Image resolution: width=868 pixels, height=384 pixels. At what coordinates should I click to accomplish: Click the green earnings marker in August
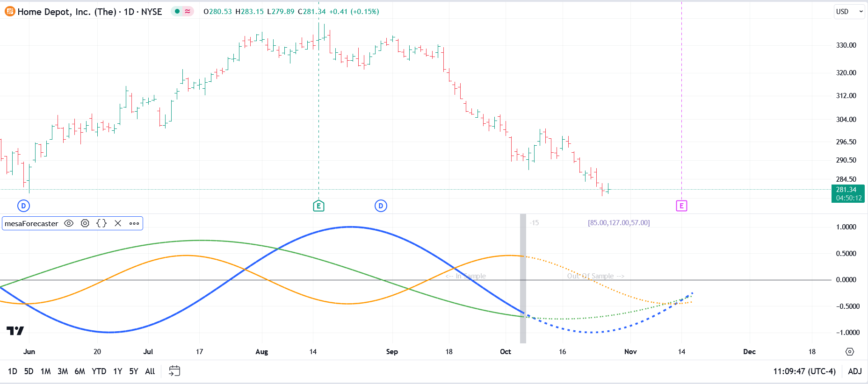pyautogui.click(x=318, y=206)
